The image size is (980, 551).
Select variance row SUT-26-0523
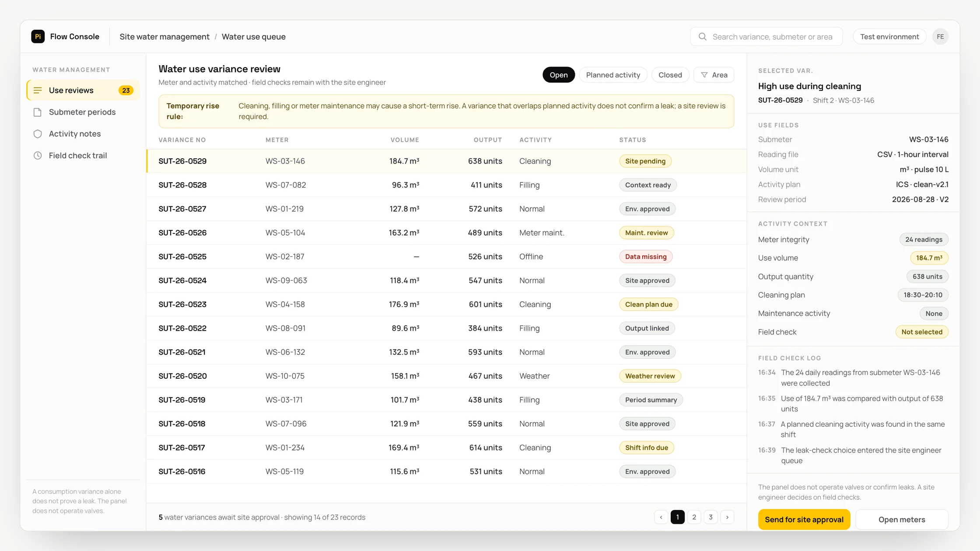(446, 304)
